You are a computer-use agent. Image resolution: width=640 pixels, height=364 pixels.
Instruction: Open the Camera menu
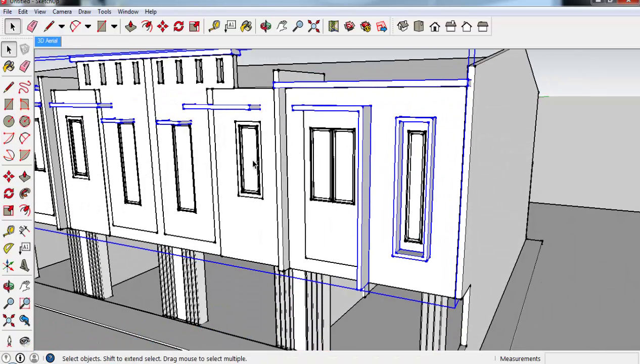point(62,11)
